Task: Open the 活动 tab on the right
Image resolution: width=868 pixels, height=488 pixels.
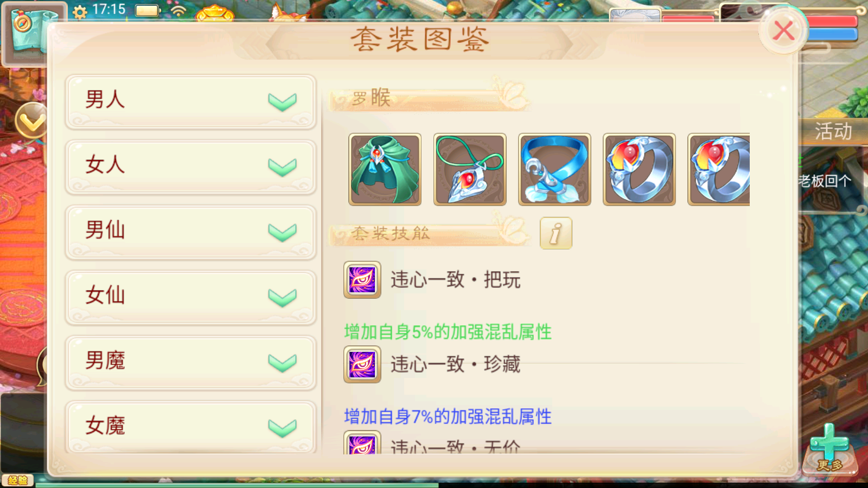Action: click(x=833, y=132)
